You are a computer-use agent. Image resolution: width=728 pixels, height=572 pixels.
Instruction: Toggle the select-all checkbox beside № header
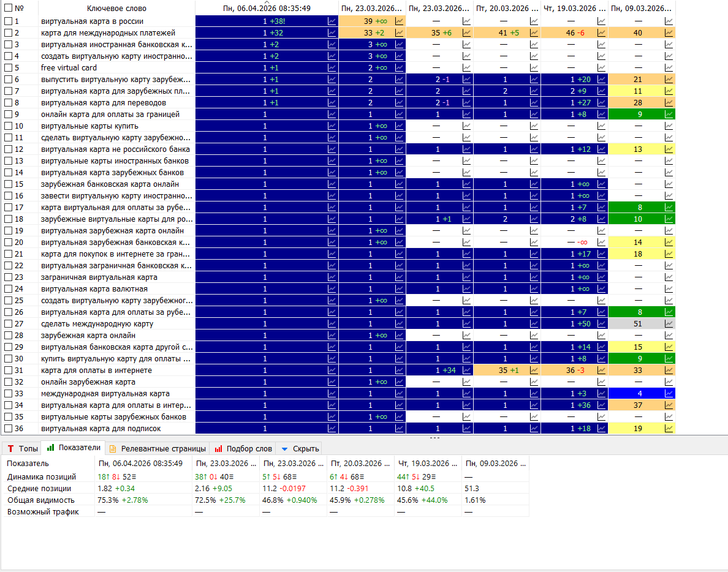[9, 9]
